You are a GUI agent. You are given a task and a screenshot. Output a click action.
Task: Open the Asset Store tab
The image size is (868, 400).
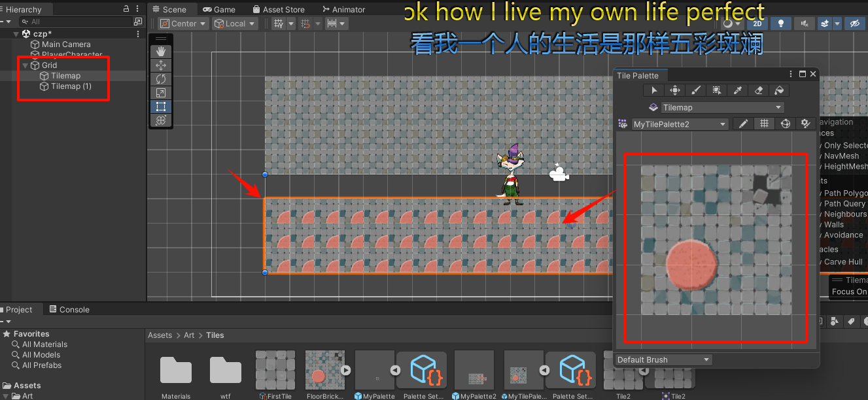279,9
